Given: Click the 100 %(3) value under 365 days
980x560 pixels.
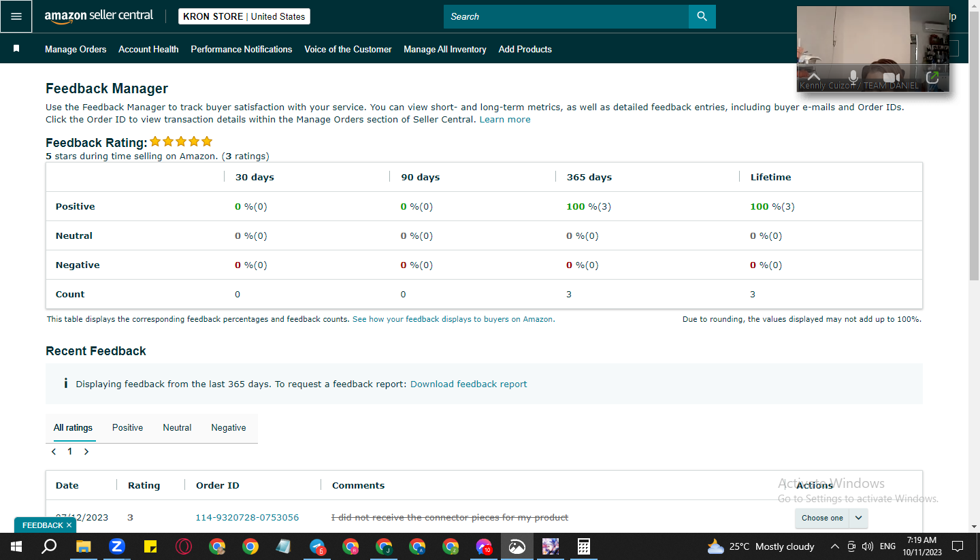Looking at the screenshot, I should pyautogui.click(x=589, y=207).
